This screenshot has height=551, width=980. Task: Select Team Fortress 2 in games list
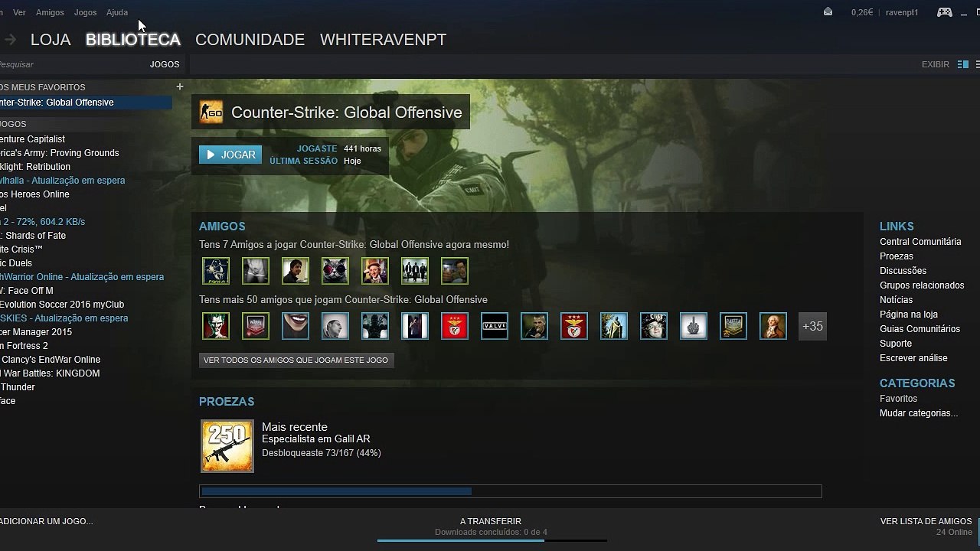tap(86, 346)
